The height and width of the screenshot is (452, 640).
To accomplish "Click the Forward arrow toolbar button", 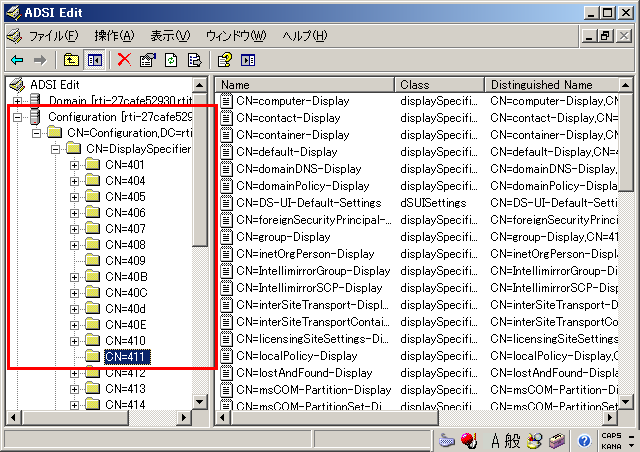I will (40, 60).
